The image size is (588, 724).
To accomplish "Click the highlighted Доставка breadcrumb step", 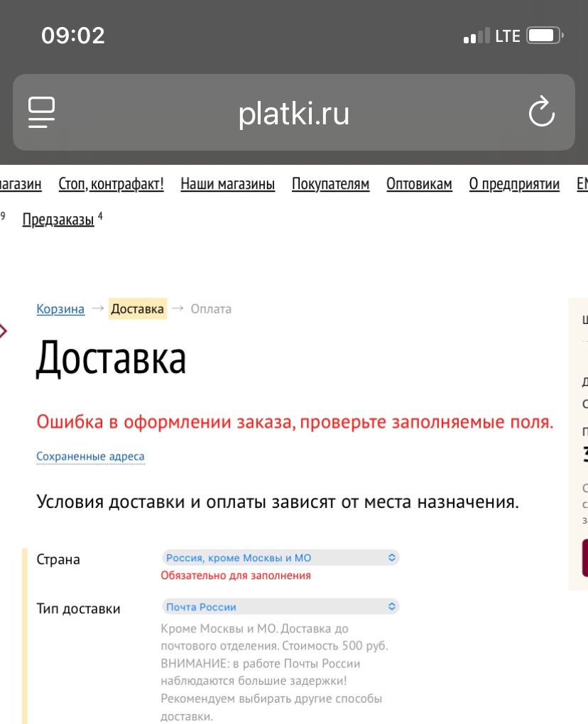I will (138, 309).
